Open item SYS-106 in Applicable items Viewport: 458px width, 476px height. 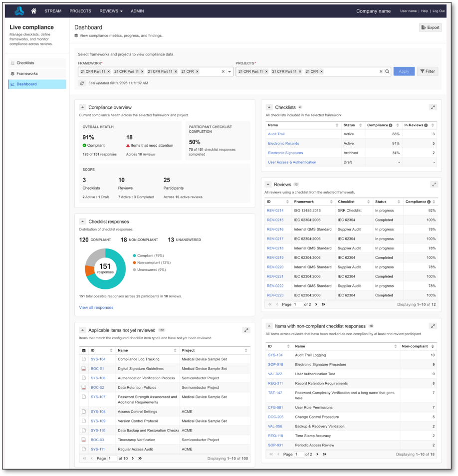[98, 378]
